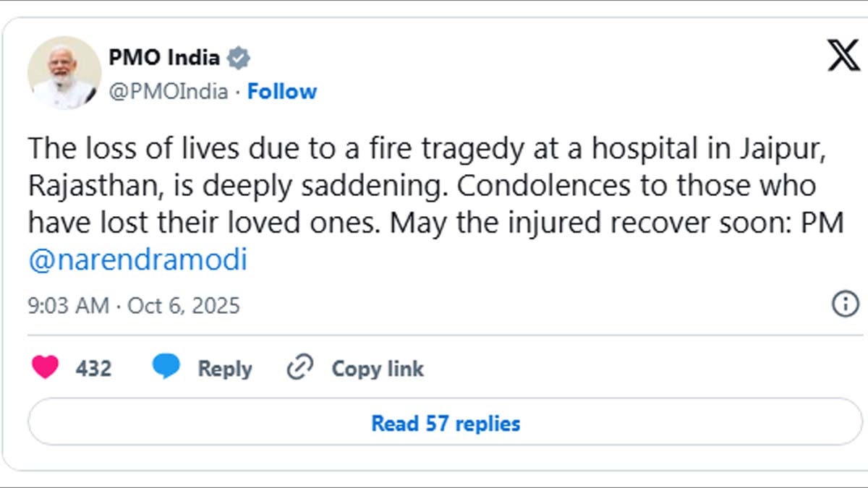The width and height of the screenshot is (868, 488).
Task: Click the blue reply speech bubble icon
Action: pyautogui.click(x=166, y=368)
